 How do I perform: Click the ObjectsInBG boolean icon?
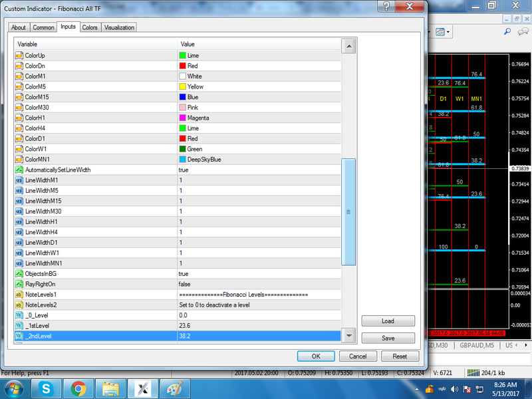19,274
